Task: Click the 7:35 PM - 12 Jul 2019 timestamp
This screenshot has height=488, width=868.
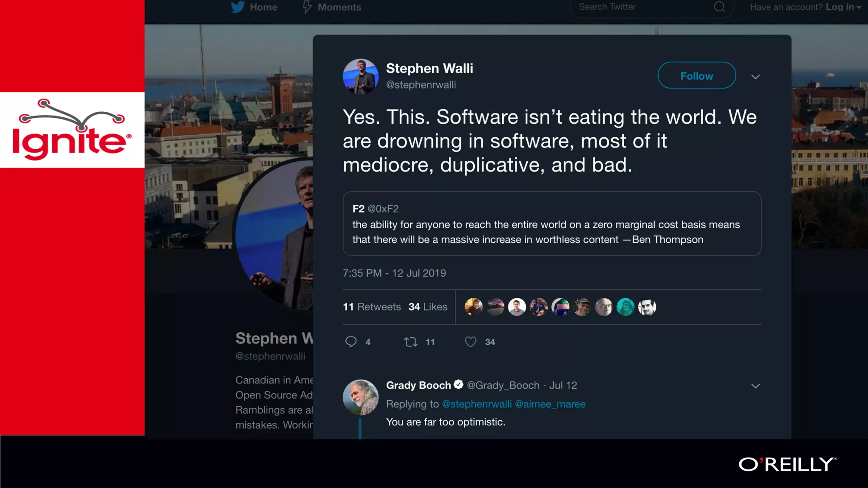Action: click(394, 273)
